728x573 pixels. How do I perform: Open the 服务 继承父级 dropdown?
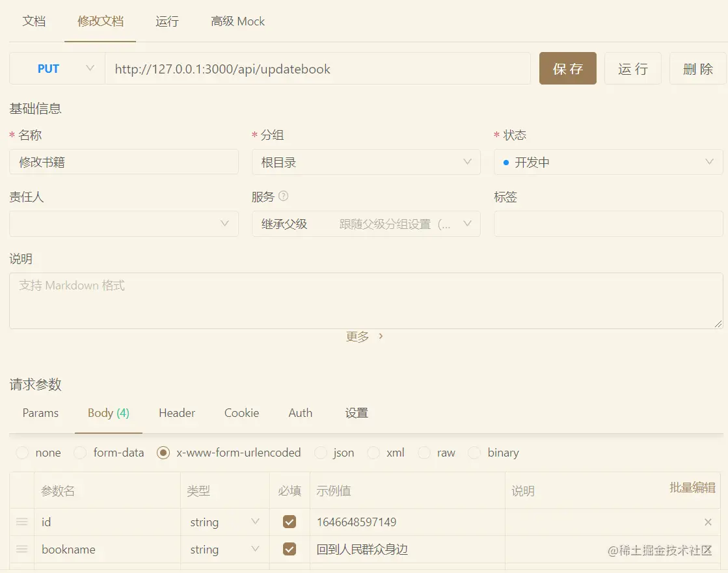coord(366,224)
